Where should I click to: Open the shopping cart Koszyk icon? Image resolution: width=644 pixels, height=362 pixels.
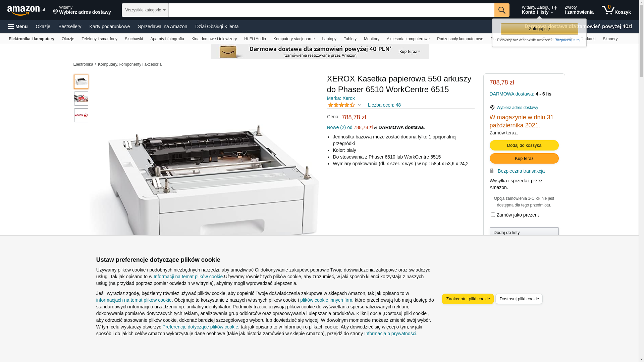click(616, 10)
